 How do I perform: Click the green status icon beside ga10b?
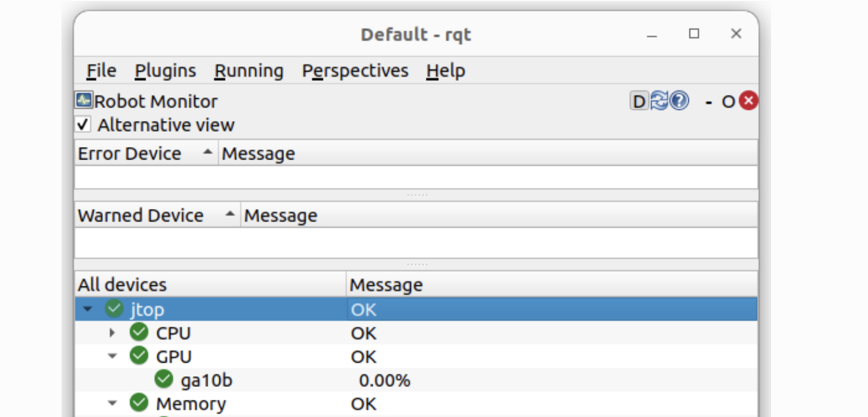coord(164,380)
